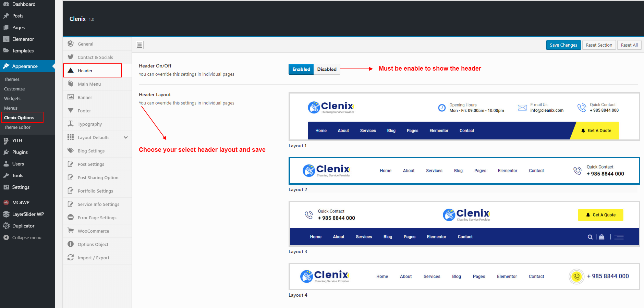
Task: Click the 'Header On/Off' label text
Action: point(155,66)
